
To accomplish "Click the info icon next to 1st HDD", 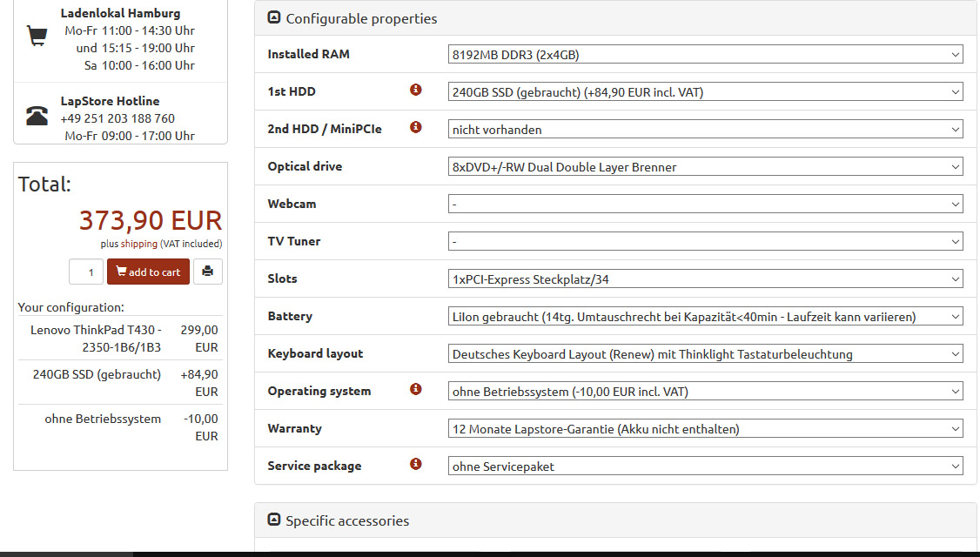I will click(x=416, y=90).
